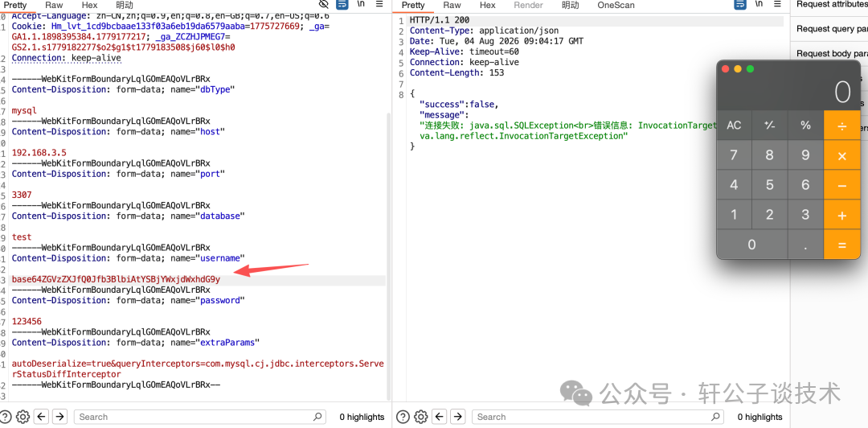Click divide key in Calculator
This screenshot has height=428, width=868.
tap(842, 125)
